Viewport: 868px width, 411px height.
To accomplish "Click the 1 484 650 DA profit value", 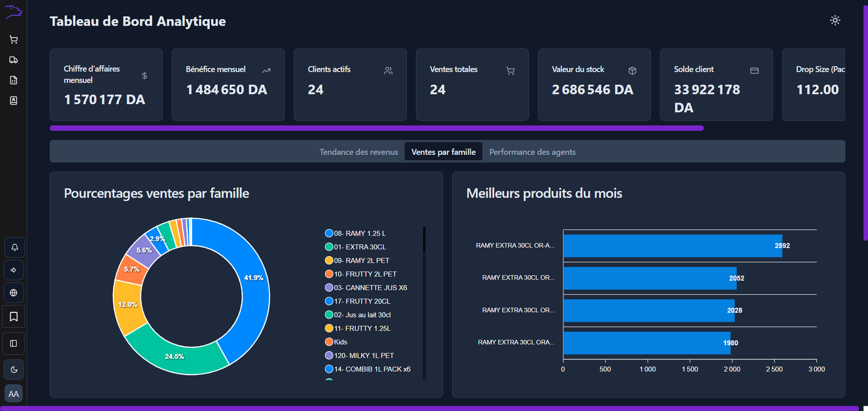I will pyautogui.click(x=227, y=90).
